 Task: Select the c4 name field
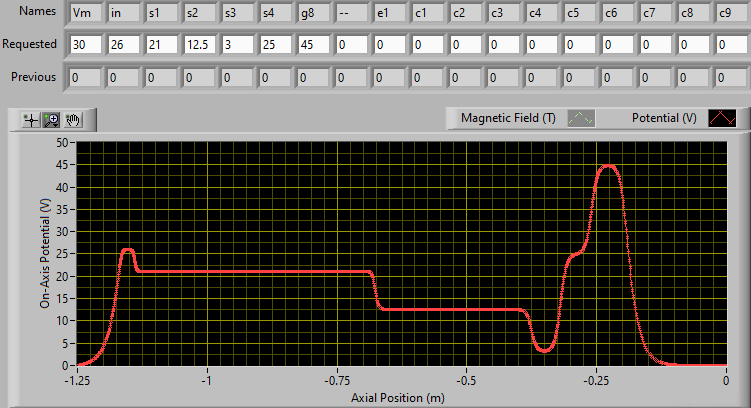pyautogui.click(x=543, y=13)
